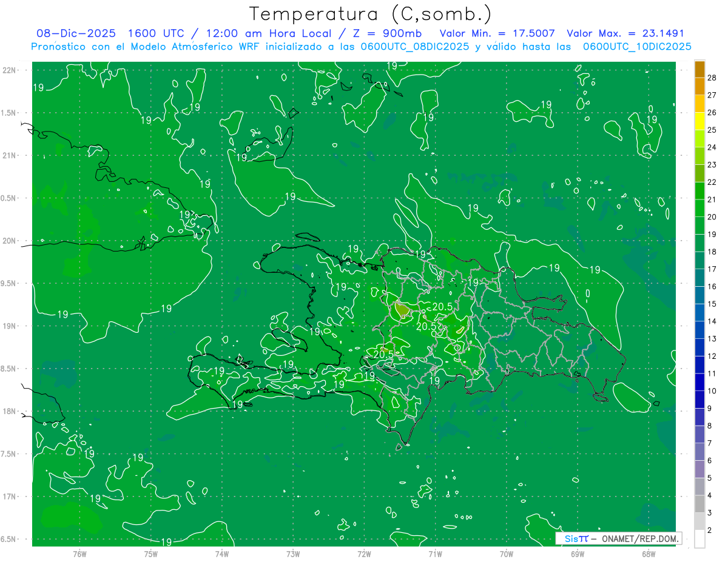Click the "SisTT – ONAMET/REP.DOM." credit box
Screen dimensions: 728x562
(x=619, y=538)
